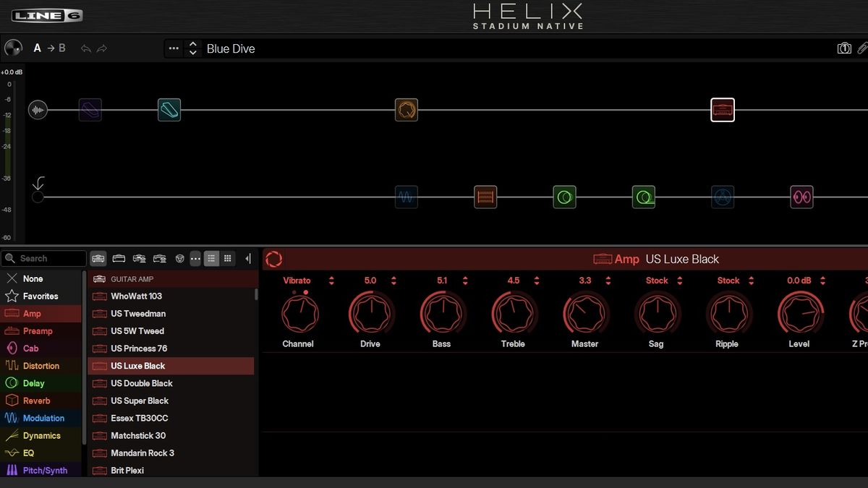Image resolution: width=868 pixels, height=488 pixels.
Task: Open the Cab category
Action: (42, 348)
